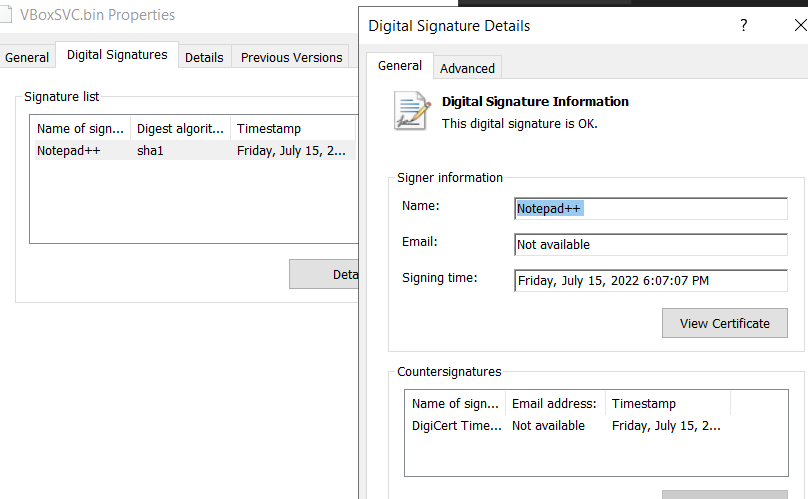
Task: Sort by Name of signer column header
Action: [82, 128]
